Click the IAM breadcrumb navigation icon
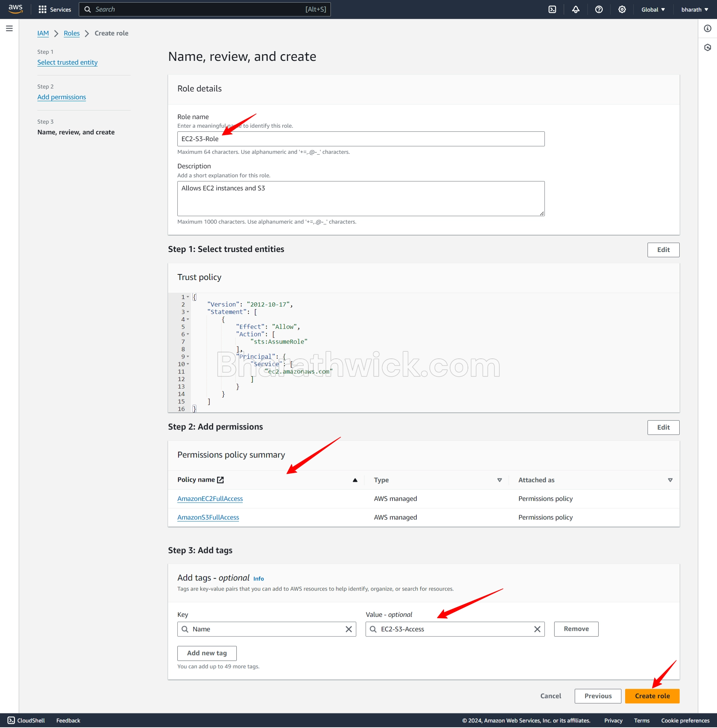 (x=42, y=33)
